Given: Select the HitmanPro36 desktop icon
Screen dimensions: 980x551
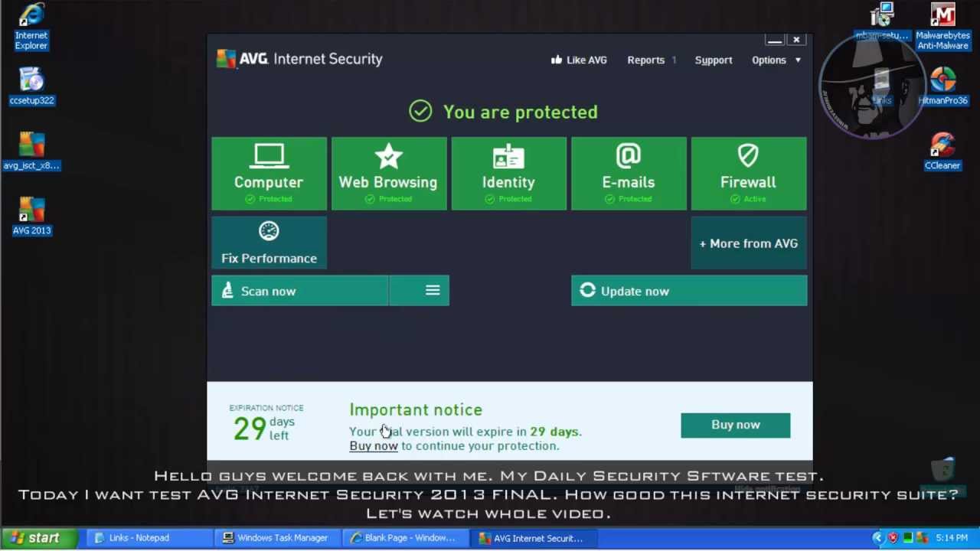Looking at the screenshot, I should pos(942,86).
